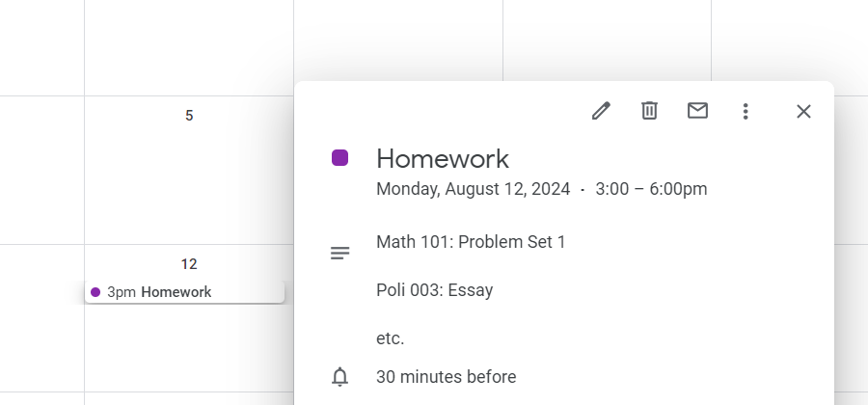The width and height of the screenshot is (868, 405).
Task: Click the etc. description line
Action: (391, 338)
